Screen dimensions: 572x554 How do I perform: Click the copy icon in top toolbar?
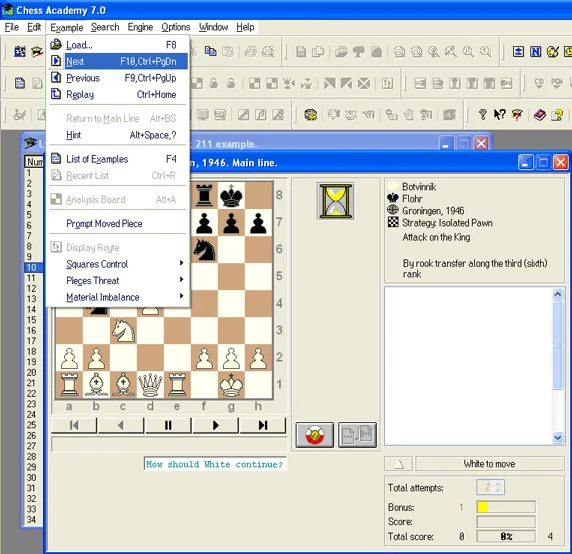point(210,51)
